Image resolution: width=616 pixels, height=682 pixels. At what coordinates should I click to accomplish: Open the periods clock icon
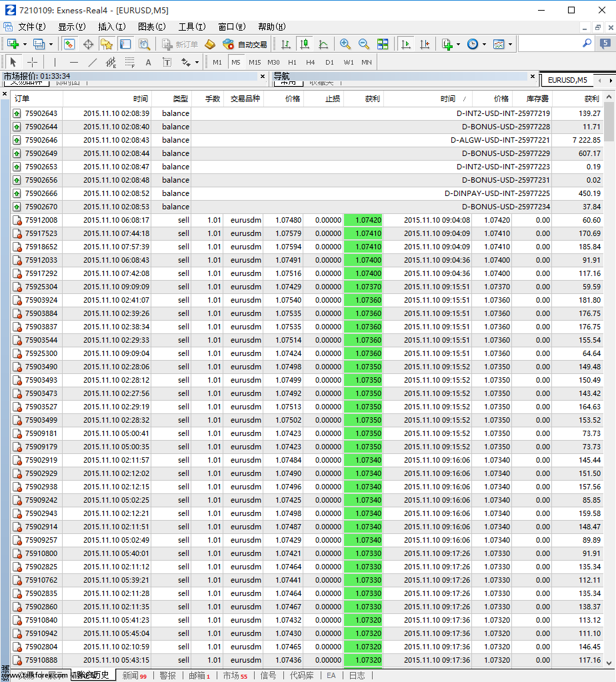473,44
